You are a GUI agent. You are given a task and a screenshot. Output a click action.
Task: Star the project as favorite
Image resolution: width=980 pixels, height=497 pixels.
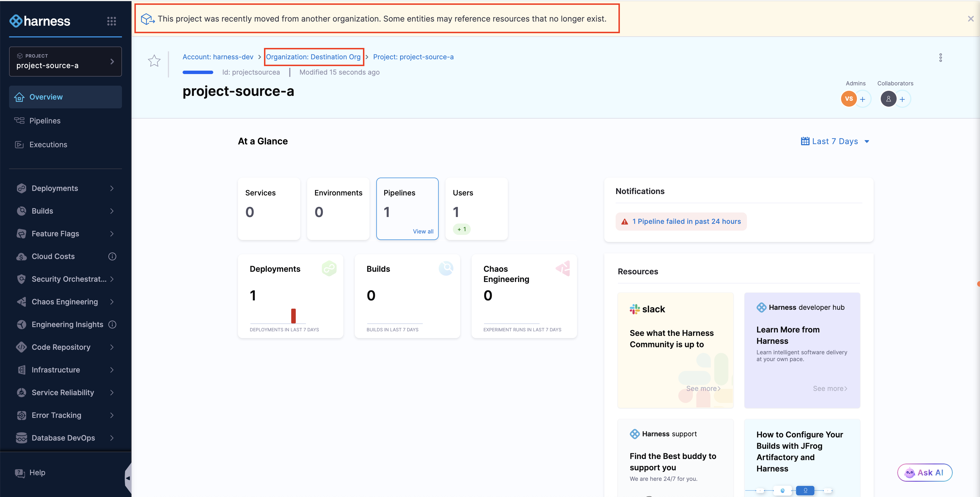coord(154,61)
